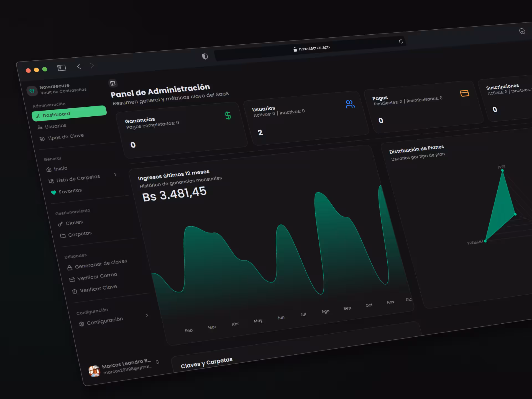Click the Usuarios card value 2
This screenshot has height=399, width=532.
[x=260, y=133]
